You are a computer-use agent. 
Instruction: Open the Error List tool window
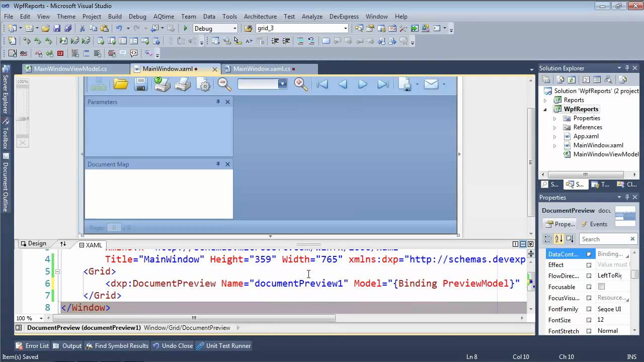[32, 346]
